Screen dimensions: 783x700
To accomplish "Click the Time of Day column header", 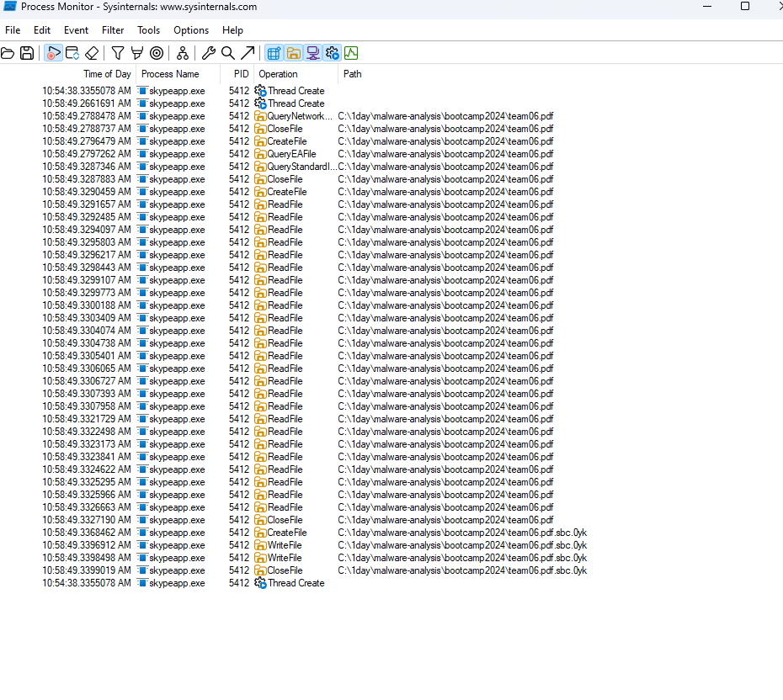I will tap(68, 74).
